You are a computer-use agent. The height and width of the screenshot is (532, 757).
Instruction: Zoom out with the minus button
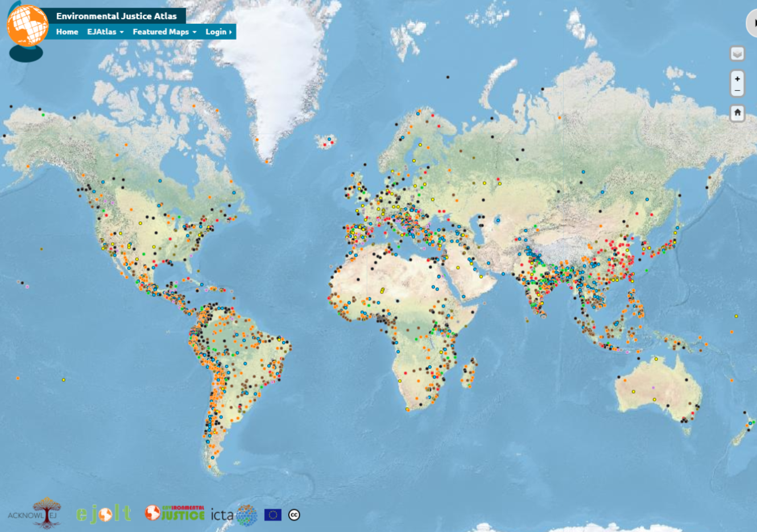tap(737, 91)
